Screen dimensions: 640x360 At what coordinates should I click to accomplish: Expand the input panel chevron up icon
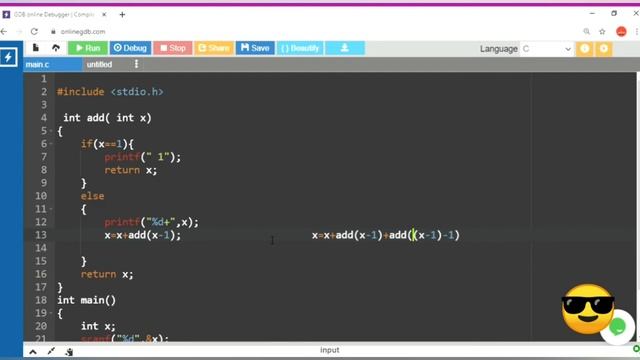click(x=33, y=351)
